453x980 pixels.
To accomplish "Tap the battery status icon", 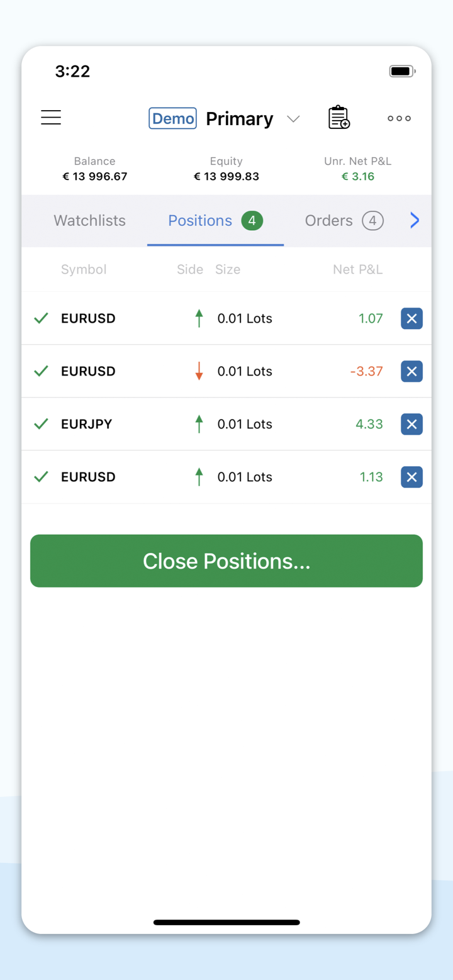I will [402, 71].
